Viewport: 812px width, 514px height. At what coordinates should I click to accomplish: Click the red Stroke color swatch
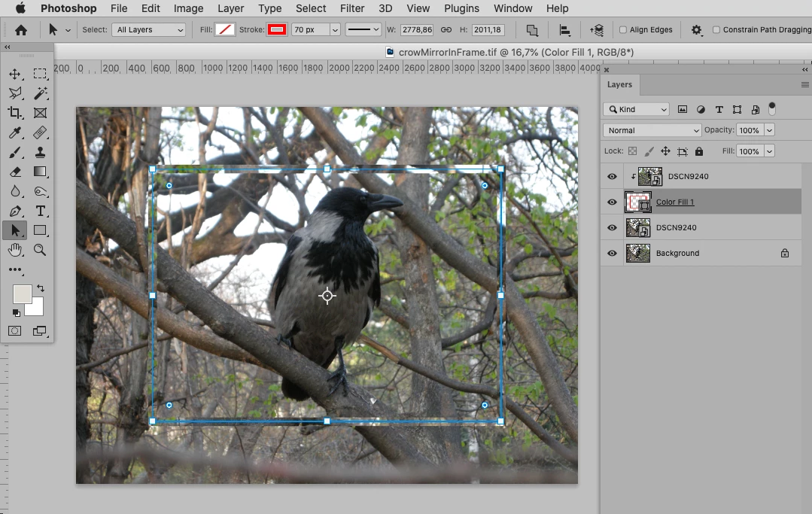pyautogui.click(x=277, y=29)
